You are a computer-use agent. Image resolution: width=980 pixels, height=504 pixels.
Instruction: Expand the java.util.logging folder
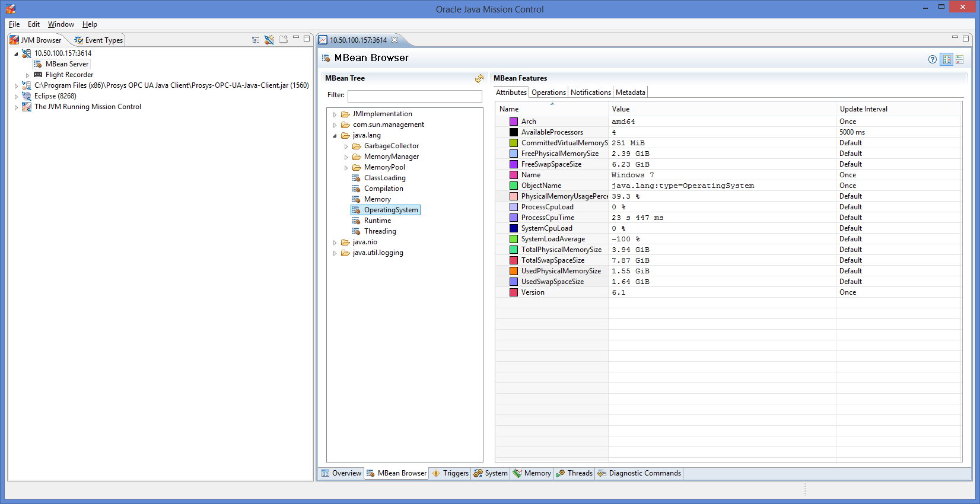[335, 253]
